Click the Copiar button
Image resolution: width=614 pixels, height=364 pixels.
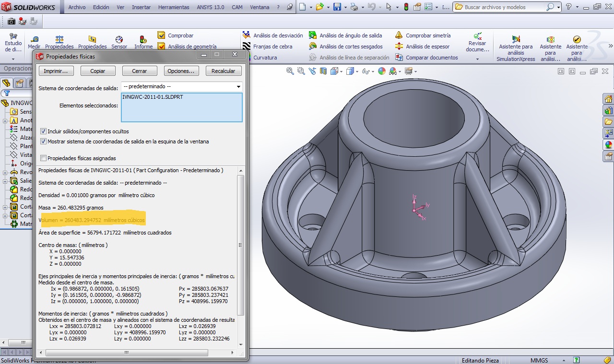pos(98,71)
